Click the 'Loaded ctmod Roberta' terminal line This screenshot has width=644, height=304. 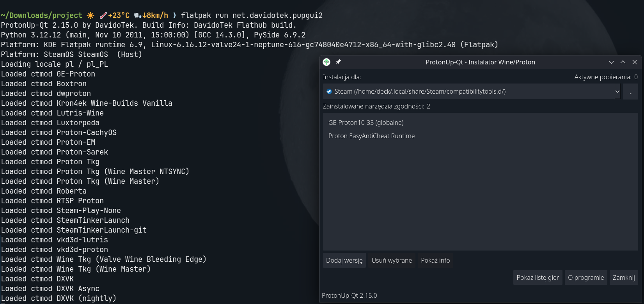(44, 191)
